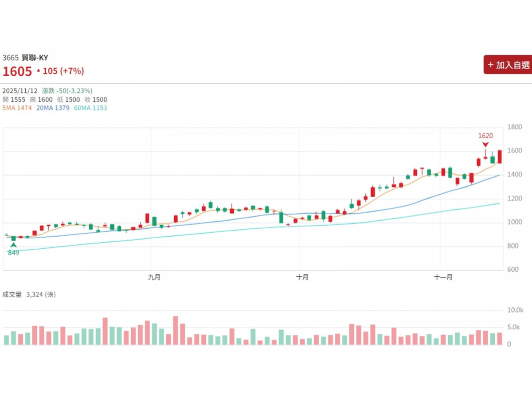The image size is (532, 399).
Task: Click the last candlestick on the right
Action: (x=500, y=156)
